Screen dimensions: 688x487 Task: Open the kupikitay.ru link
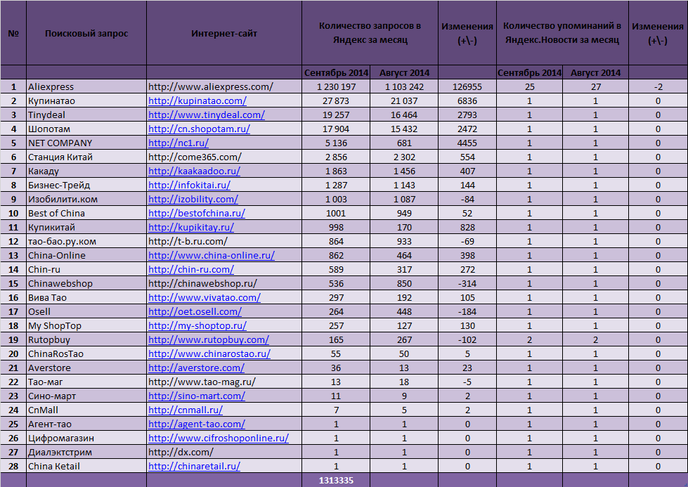(x=191, y=227)
